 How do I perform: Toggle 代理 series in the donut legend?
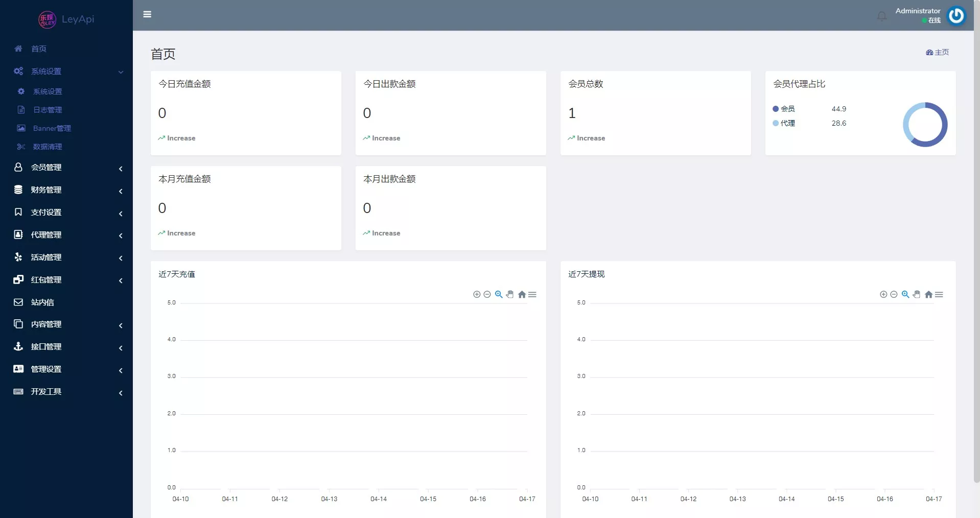787,123
